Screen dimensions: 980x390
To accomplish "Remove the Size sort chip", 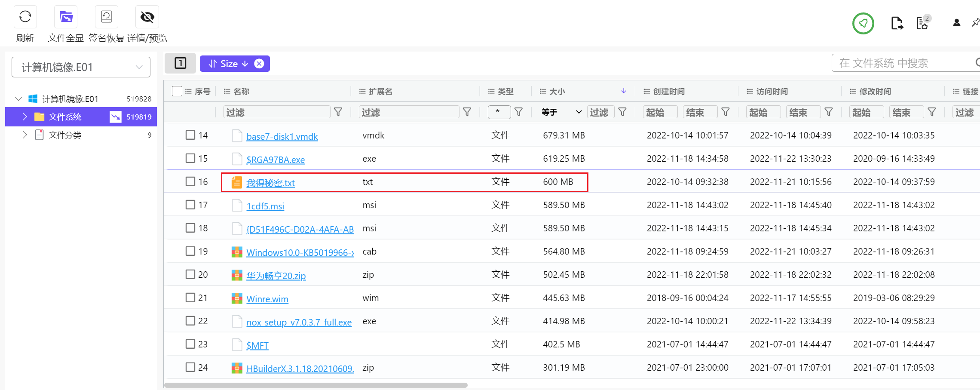I will pyautogui.click(x=259, y=64).
